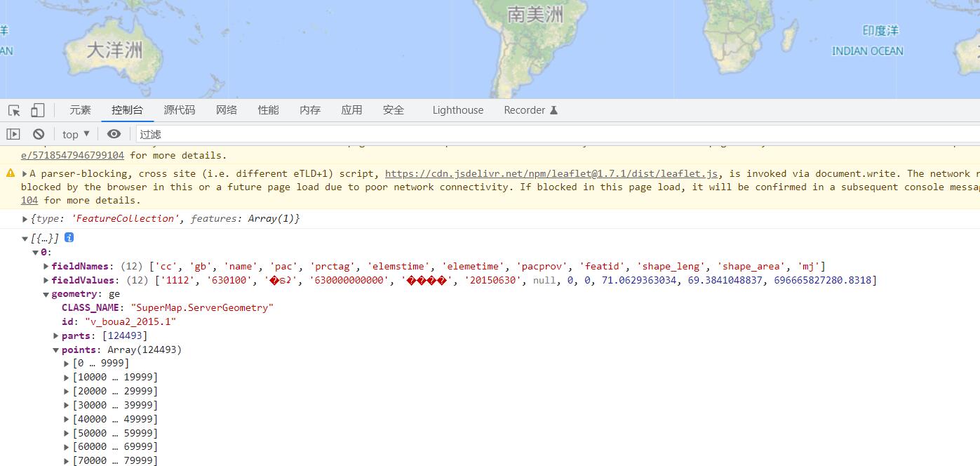Expand the [20000 … 29999] range

point(67,392)
